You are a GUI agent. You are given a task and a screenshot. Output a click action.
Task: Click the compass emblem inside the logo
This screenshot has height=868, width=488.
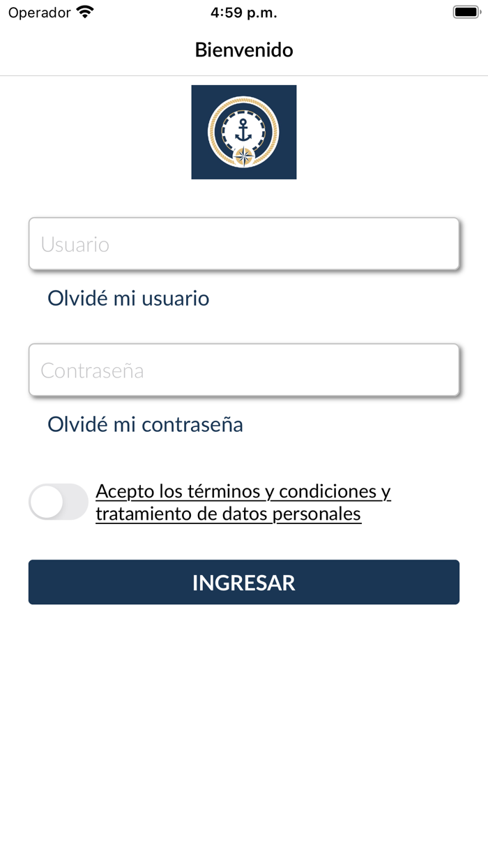coord(243,157)
